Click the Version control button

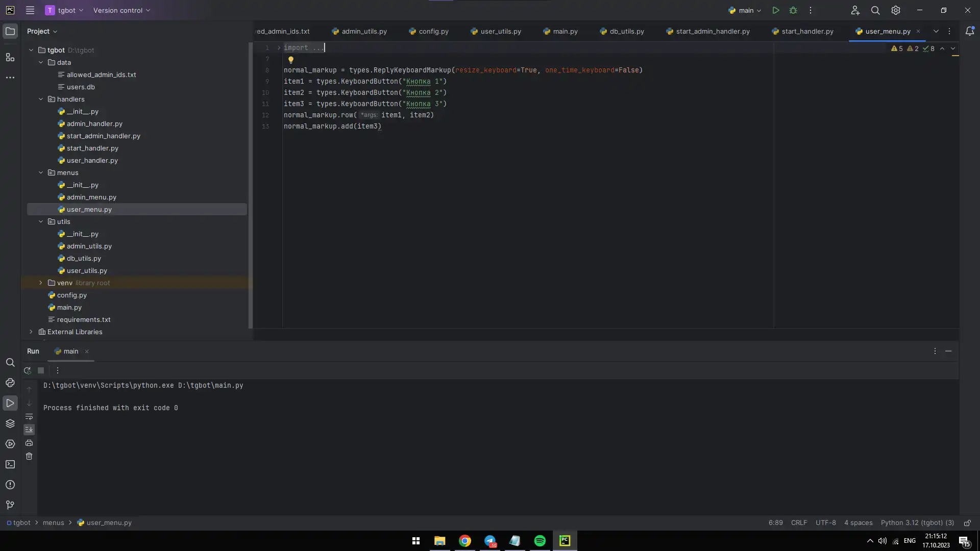121,10
